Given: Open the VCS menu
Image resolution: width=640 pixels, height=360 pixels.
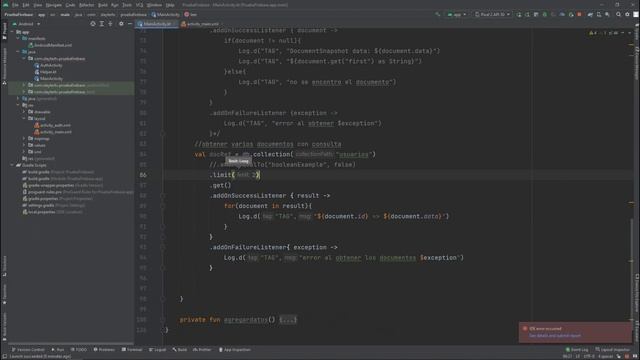Looking at the screenshot, I should [140, 5].
